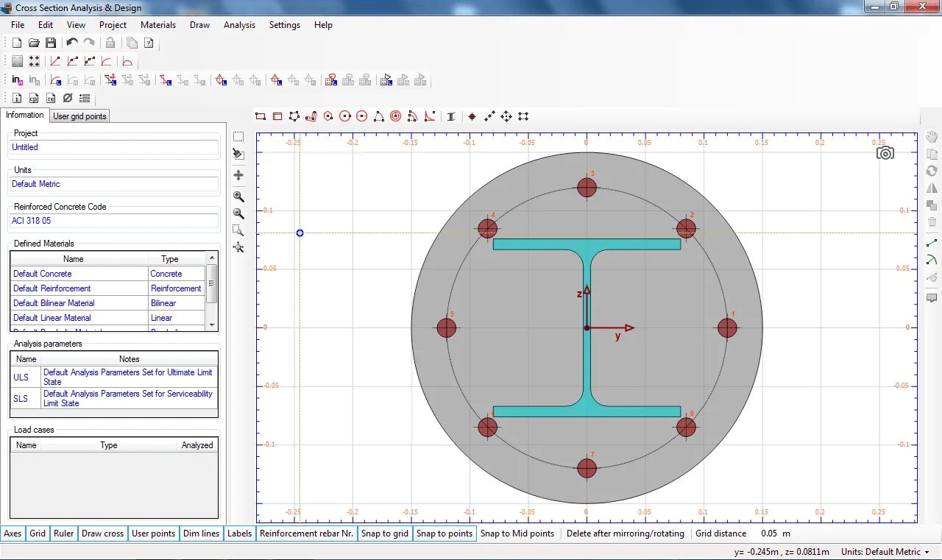Select rebar number 3 in the section
Image resolution: width=942 pixels, height=560 pixels.
point(587,187)
